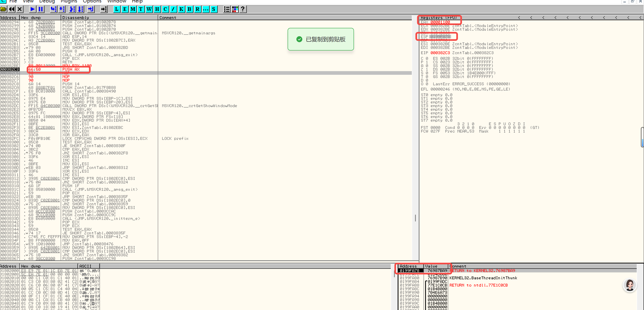Click the Open file folder icon

[x=3, y=9]
